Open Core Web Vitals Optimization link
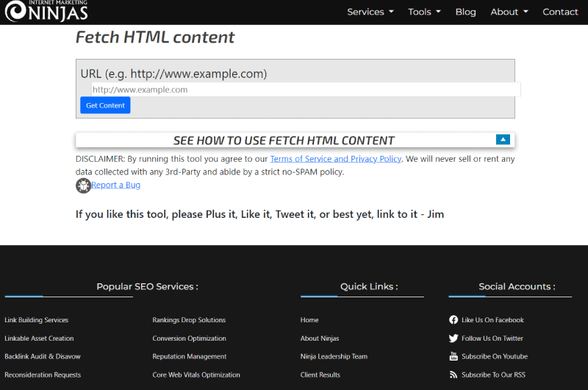 coord(196,375)
